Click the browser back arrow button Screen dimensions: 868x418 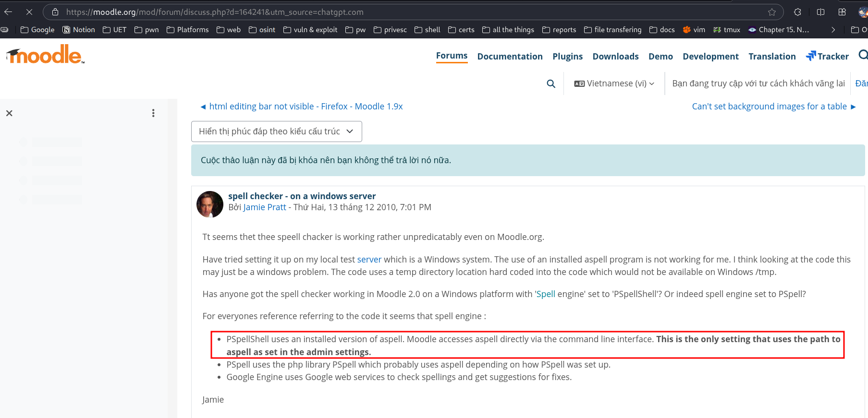point(8,12)
